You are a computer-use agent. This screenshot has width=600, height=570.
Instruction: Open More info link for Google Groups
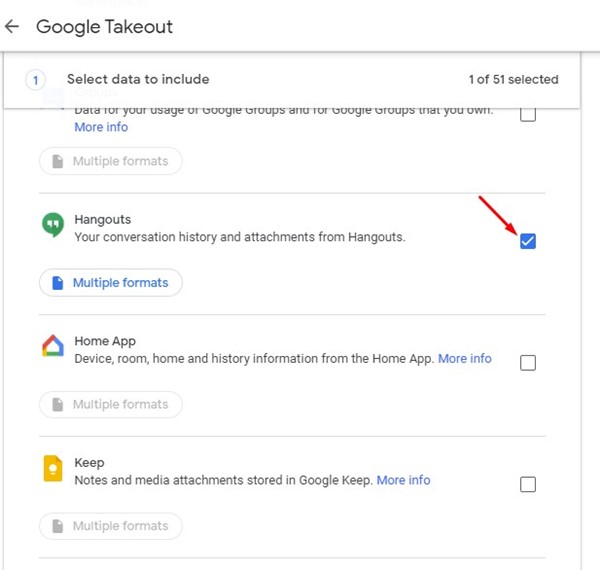[x=101, y=127]
